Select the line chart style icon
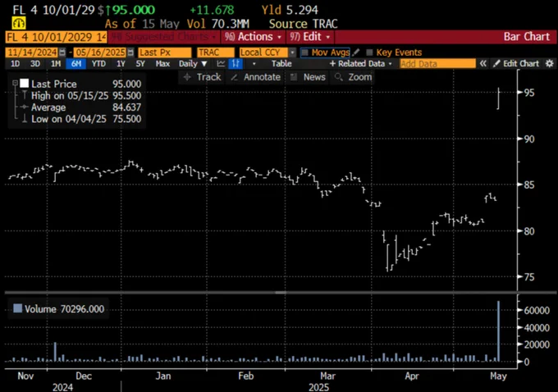 click(x=221, y=64)
